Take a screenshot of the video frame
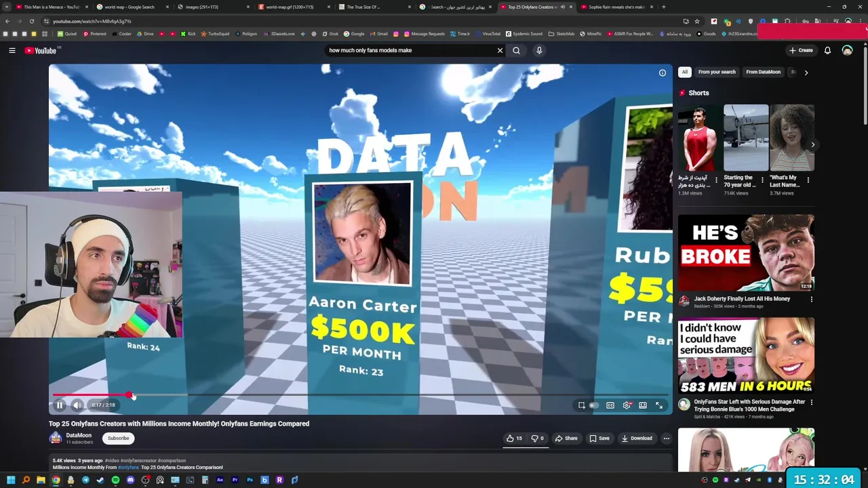 pyautogui.click(x=581, y=405)
